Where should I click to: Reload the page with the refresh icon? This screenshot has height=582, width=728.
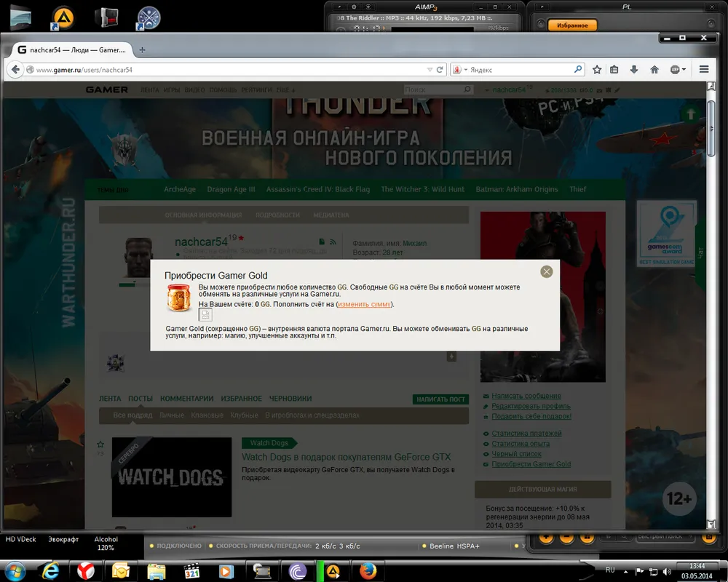pyautogui.click(x=440, y=70)
